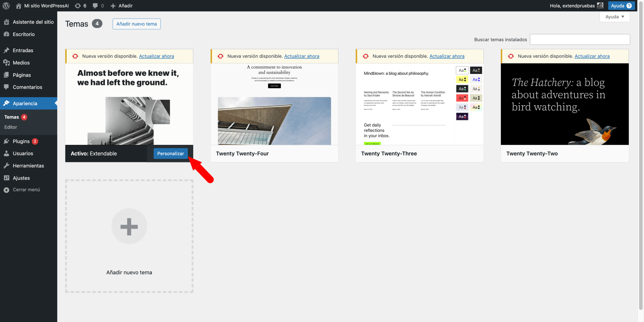Click the Ajustes settings icon
This screenshot has height=322, width=644.
pos(6,178)
